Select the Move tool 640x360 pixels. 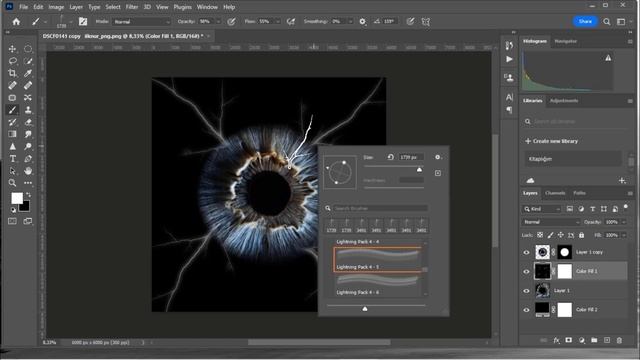coord(12,49)
